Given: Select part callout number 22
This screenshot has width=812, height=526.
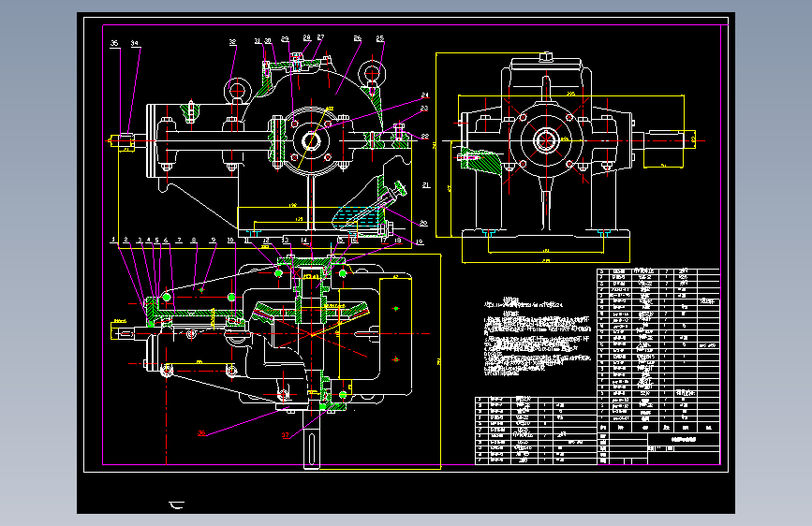Looking at the screenshot, I should (x=424, y=137).
